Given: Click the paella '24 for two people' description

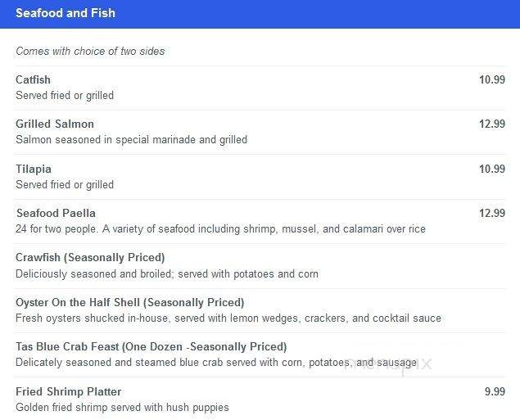Looking at the screenshot, I should point(220,228).
